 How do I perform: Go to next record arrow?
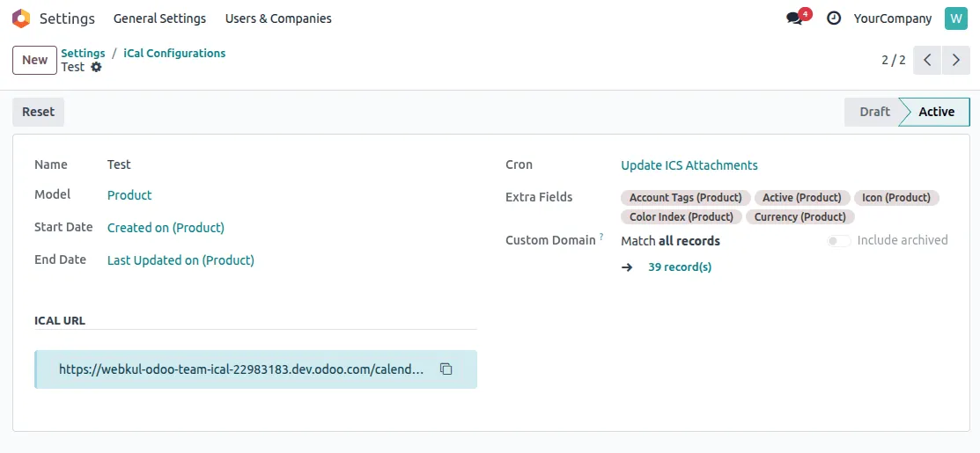tap(955, 60)
